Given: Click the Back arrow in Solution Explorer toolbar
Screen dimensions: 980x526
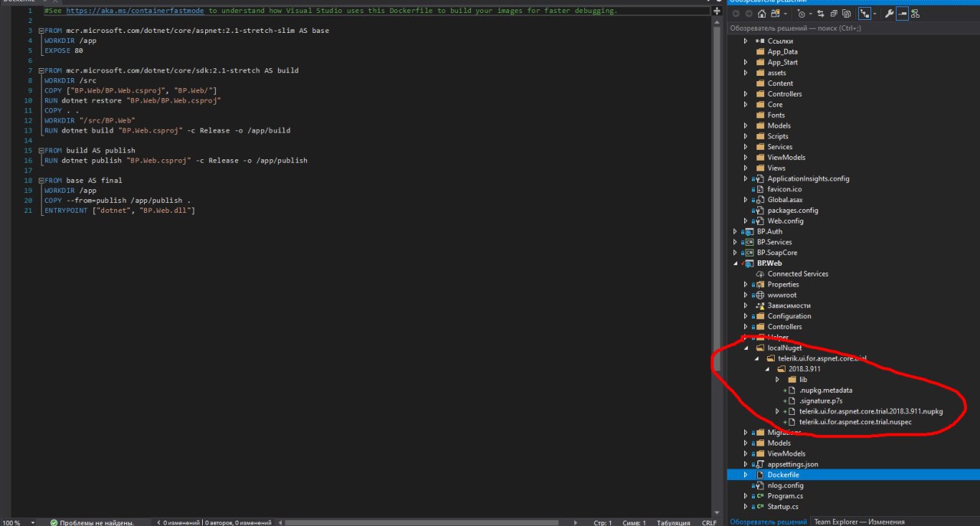Looking at the screenshot, I should [x=736, y=14].
